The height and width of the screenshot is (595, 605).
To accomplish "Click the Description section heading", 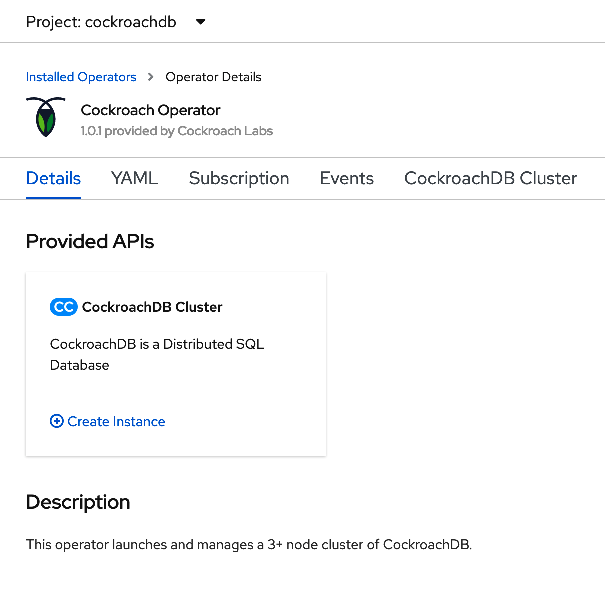I will (78, 502).
